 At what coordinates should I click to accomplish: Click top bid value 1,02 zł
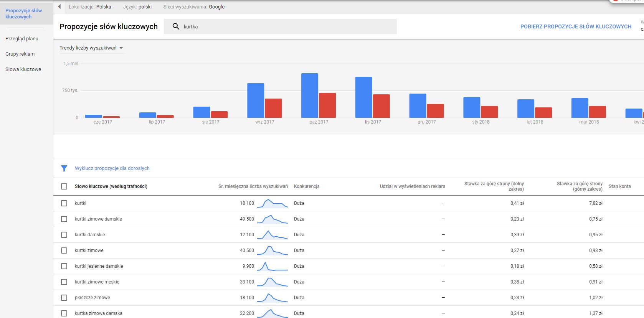click(596, 298)
